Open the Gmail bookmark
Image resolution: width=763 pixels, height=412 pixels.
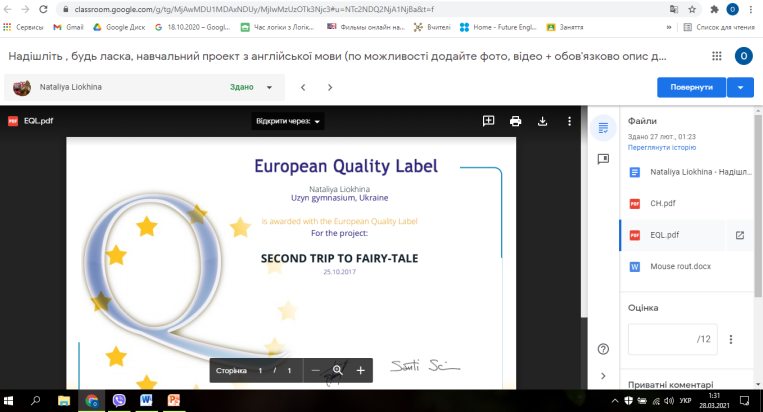coord(69,27)
